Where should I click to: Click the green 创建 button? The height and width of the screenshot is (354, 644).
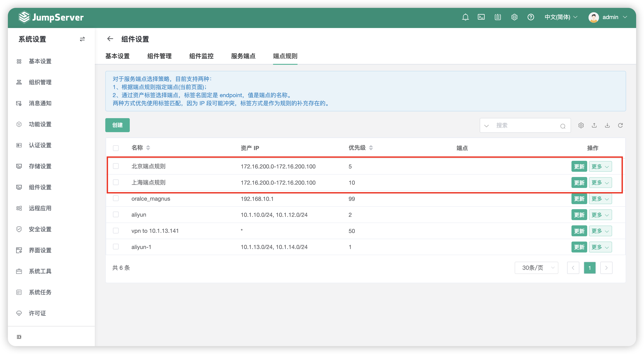(117, 125)
